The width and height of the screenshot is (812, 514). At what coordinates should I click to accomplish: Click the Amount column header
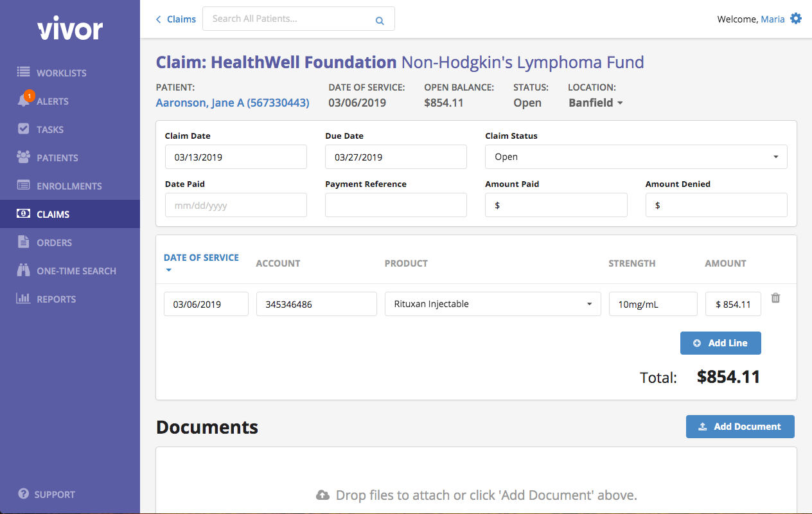725,263
